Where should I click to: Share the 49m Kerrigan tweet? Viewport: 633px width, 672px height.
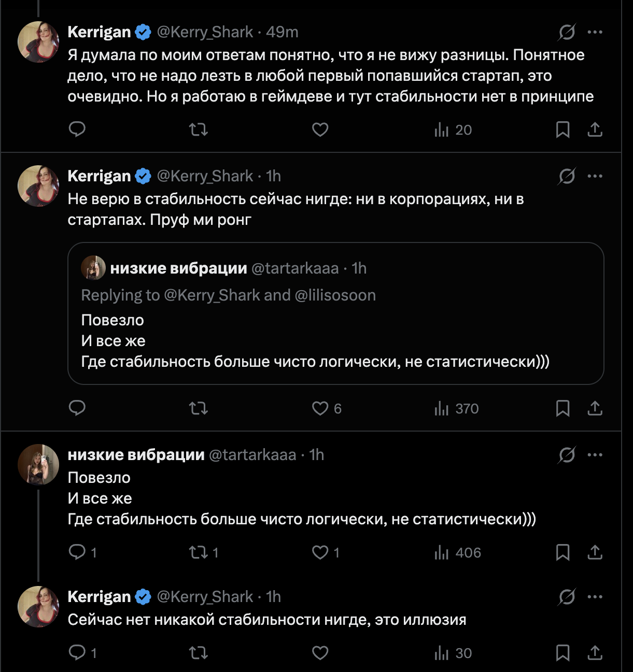point(595,130)
